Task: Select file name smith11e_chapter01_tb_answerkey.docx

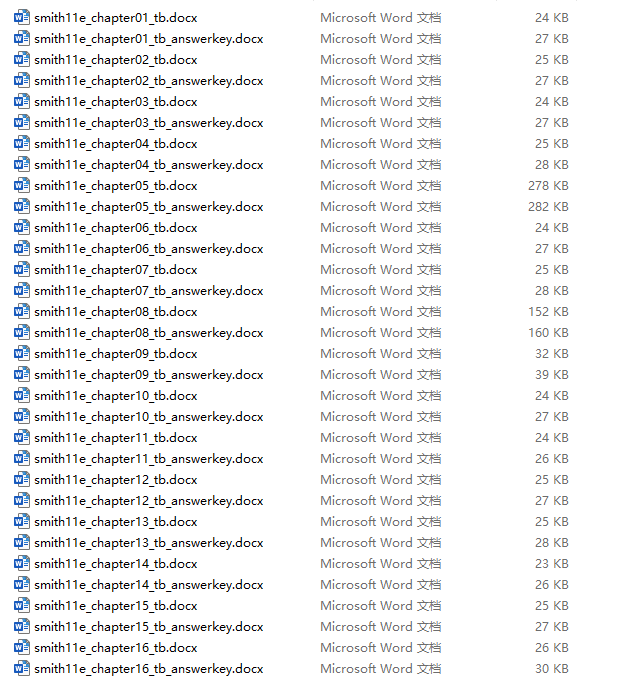Action: tap(148, 39)
